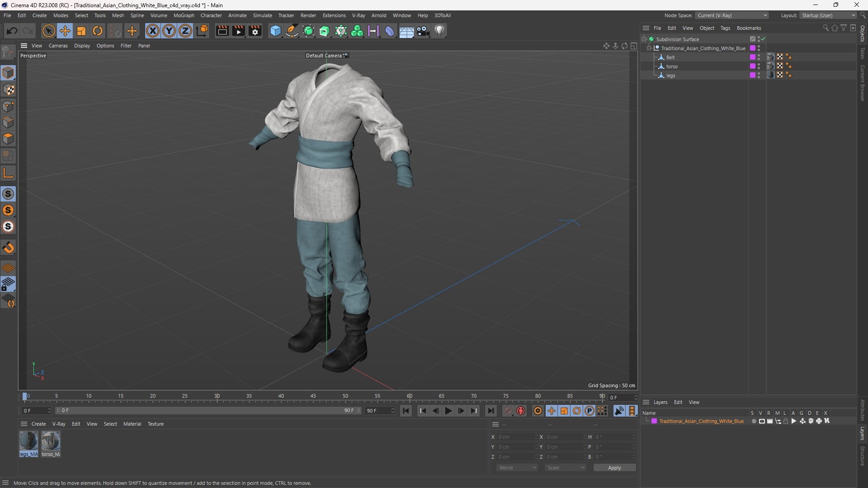Open the viewport Cameras menu
The image size is (868, 488).
(x=58, y=46)
